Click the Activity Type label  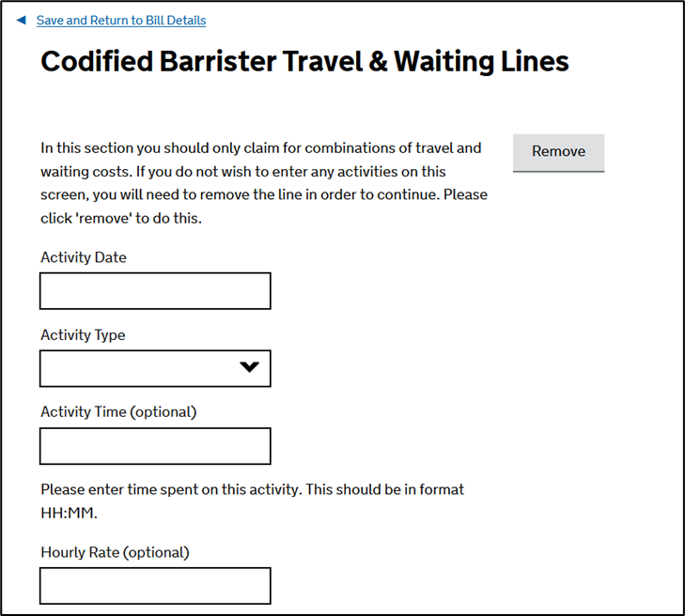pyautogui.click(x=83, y=335)
